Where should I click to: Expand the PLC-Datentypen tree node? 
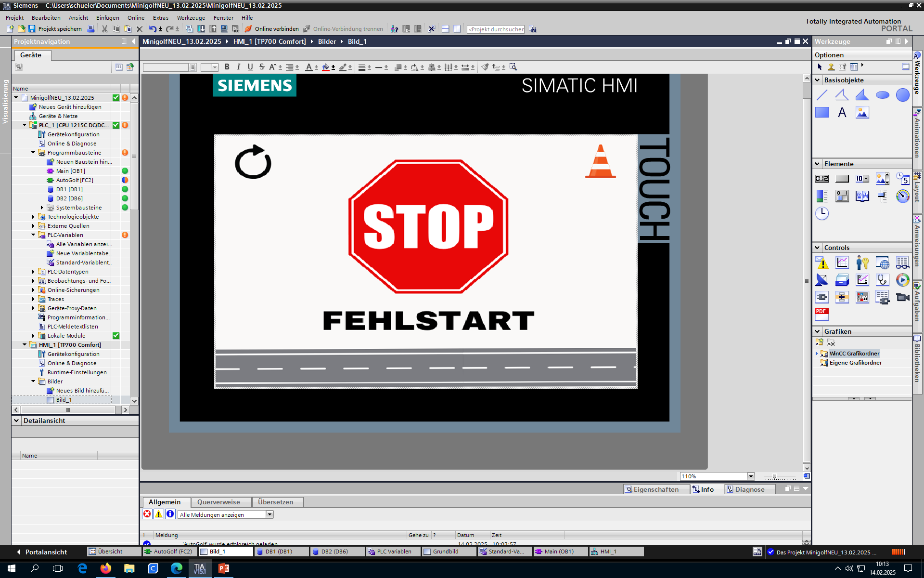tap(33, 272)
